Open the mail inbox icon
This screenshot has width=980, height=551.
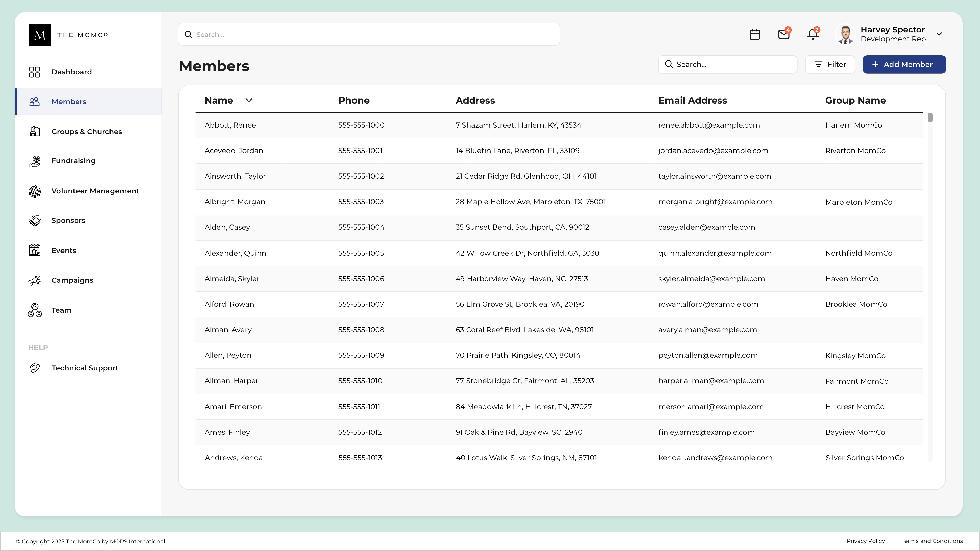pyautogui.click(x=783, y=34)
